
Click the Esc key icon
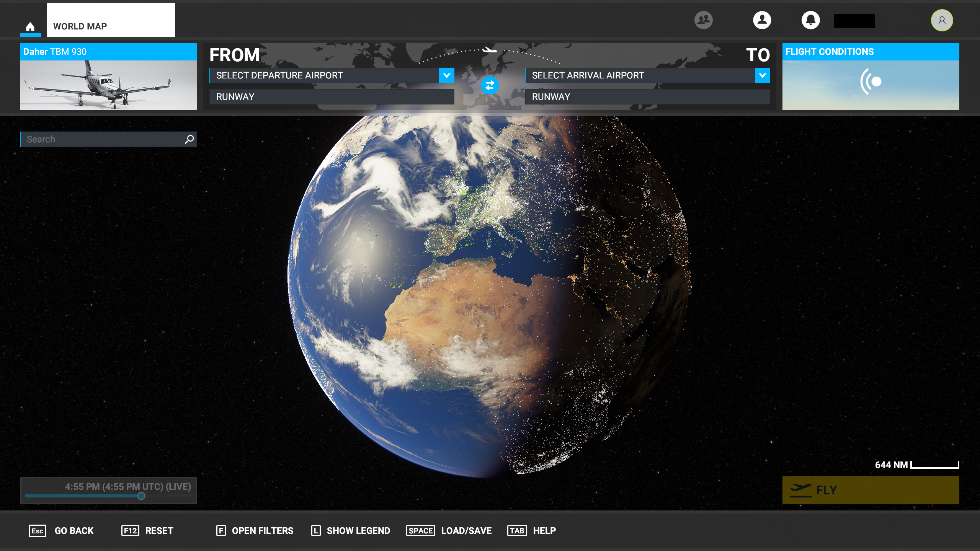(x=38, y=531)
